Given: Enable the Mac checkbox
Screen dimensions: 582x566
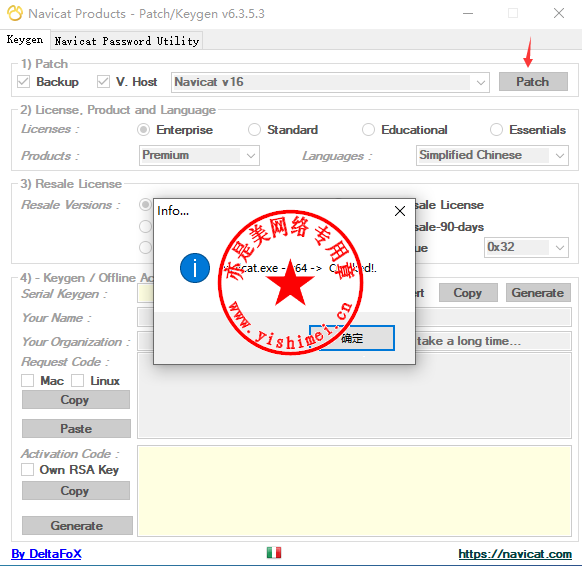Looking at the screenshot, I should pyautogui.click(x=27, y=381).
